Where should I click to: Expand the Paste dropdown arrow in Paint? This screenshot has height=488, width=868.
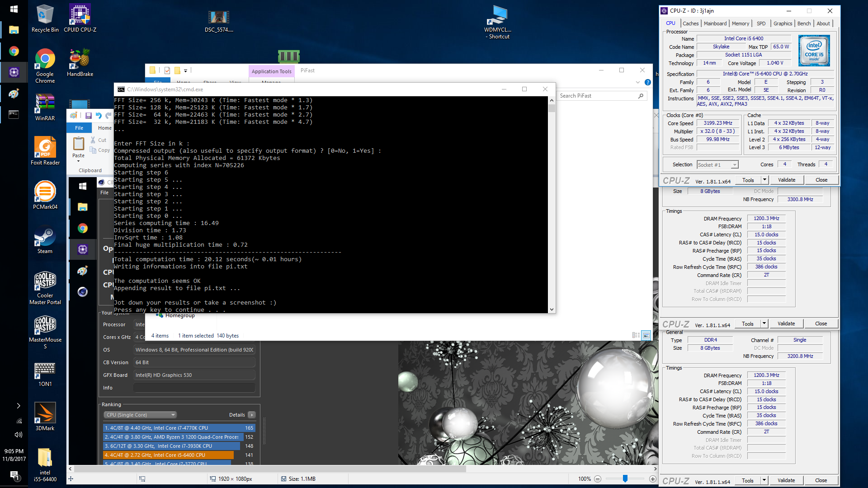tap(78, 161)
